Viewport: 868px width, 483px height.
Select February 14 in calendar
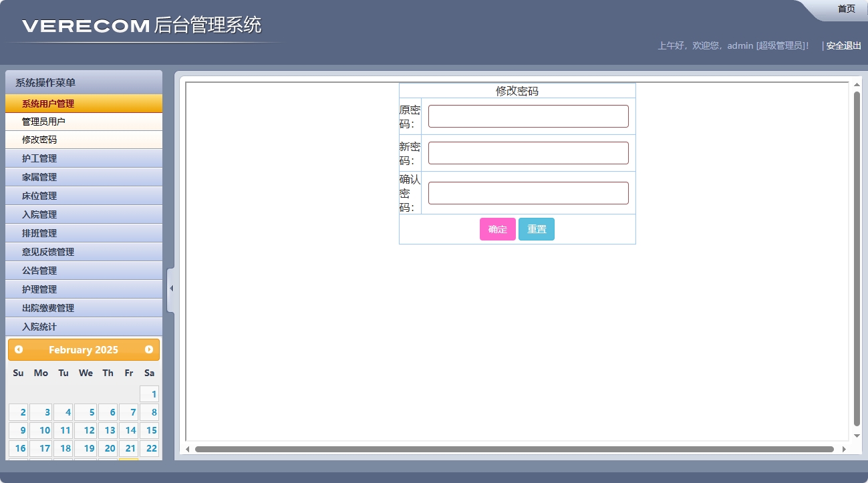tap(130, 430)
